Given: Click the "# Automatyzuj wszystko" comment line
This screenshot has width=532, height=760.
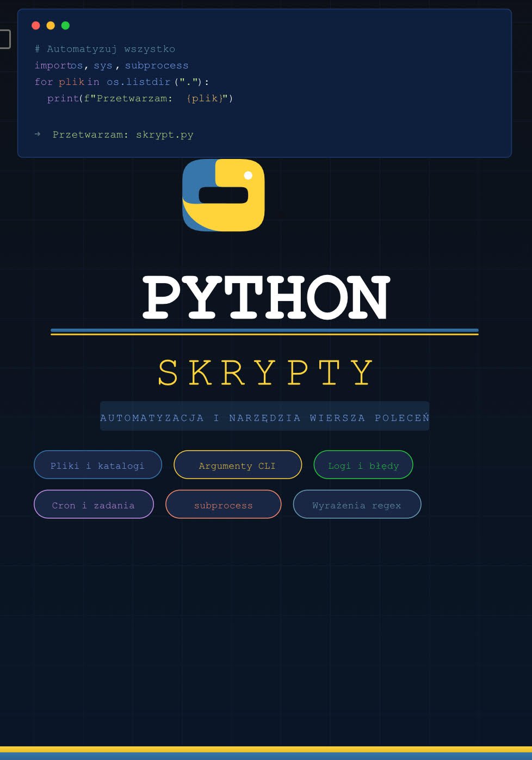Looking at the screenshot, I should point(105,49).
